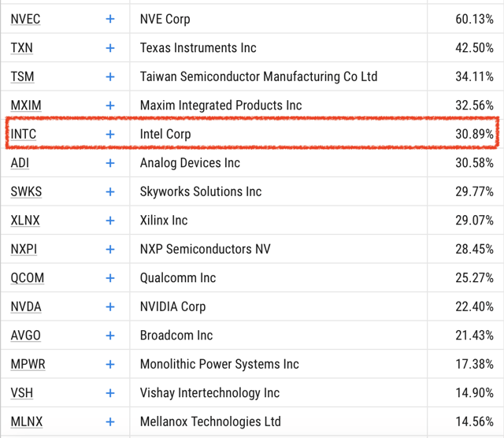Open the VSH ticker link
This screenshot has height=438, width=504.
coord(22,393)
